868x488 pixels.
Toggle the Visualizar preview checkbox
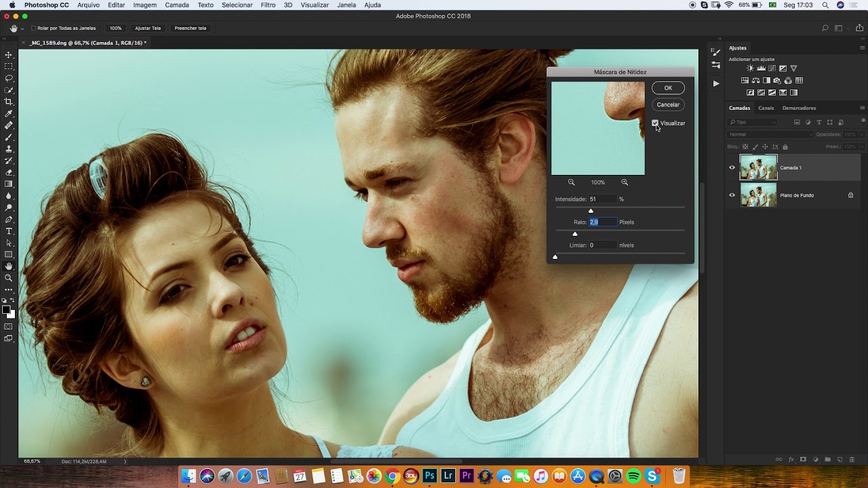655,123
